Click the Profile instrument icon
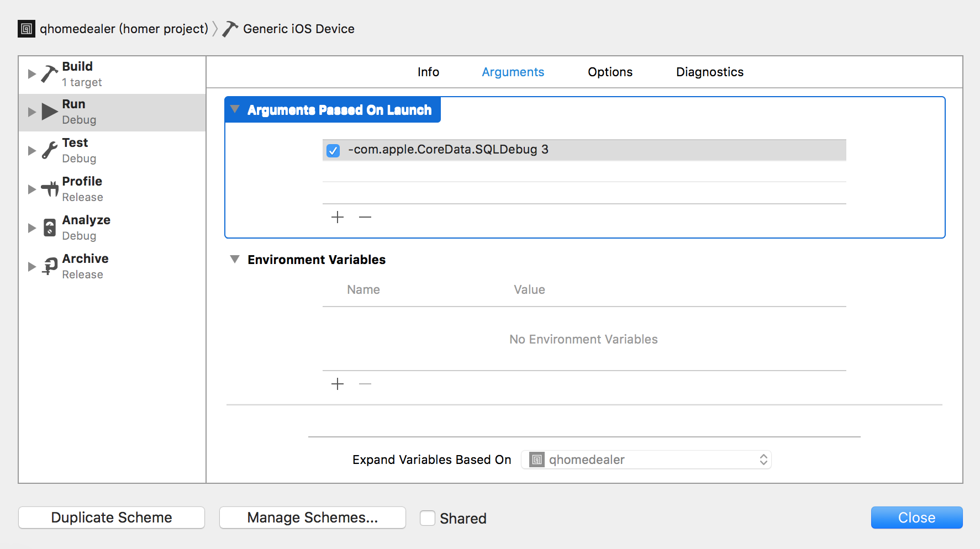The image size is (980, 549). coord(50,189)
